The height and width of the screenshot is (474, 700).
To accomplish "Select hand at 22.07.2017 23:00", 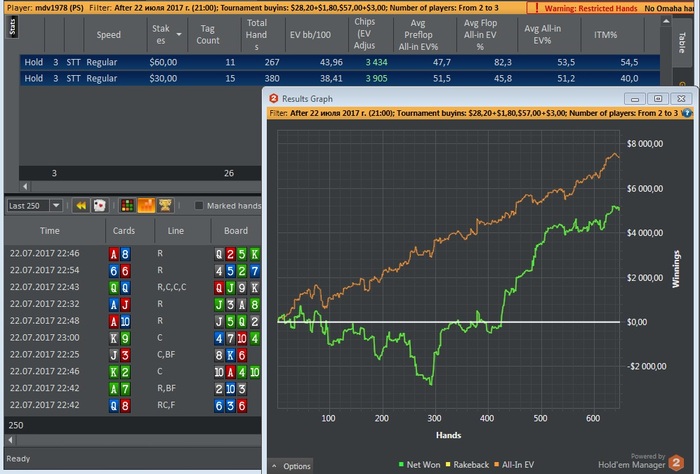I will (x=133, y=338).
